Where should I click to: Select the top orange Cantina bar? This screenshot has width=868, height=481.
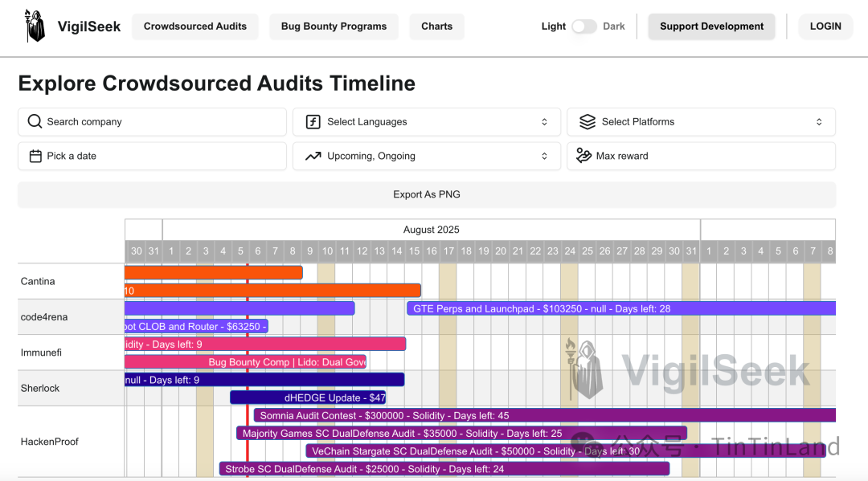[214, 272]
